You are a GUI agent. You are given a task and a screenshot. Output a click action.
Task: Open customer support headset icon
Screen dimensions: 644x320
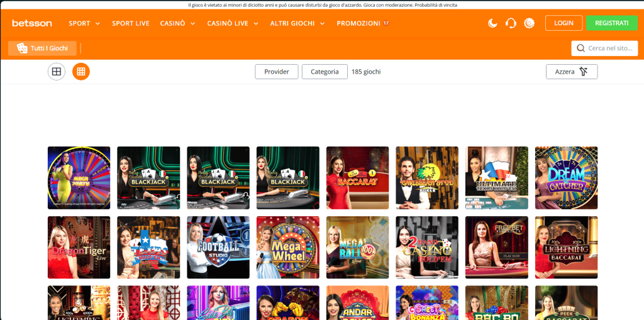(x=511, y=23)
